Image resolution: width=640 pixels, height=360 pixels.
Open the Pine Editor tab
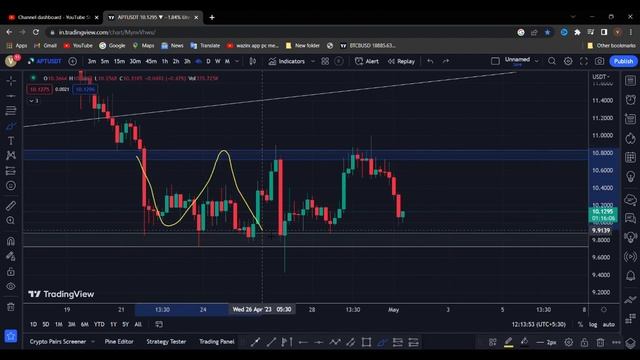[x=119, y=342]
